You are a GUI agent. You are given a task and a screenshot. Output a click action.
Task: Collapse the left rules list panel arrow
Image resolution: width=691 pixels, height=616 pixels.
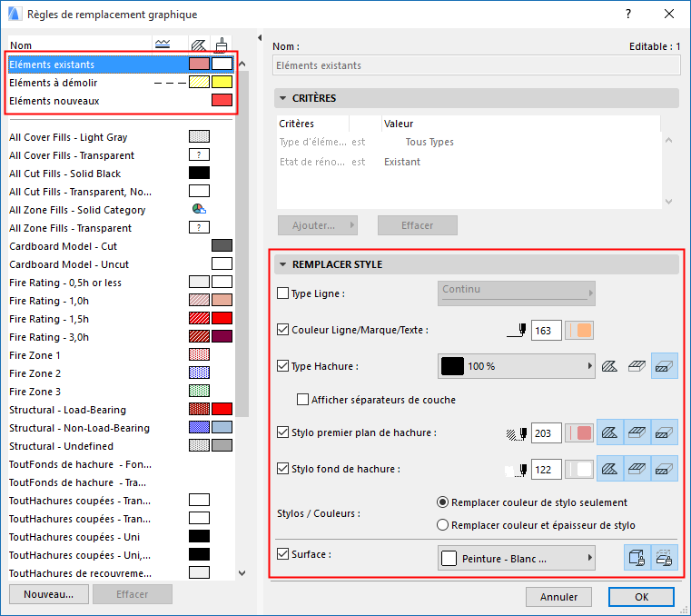click(x=260, y=38)
